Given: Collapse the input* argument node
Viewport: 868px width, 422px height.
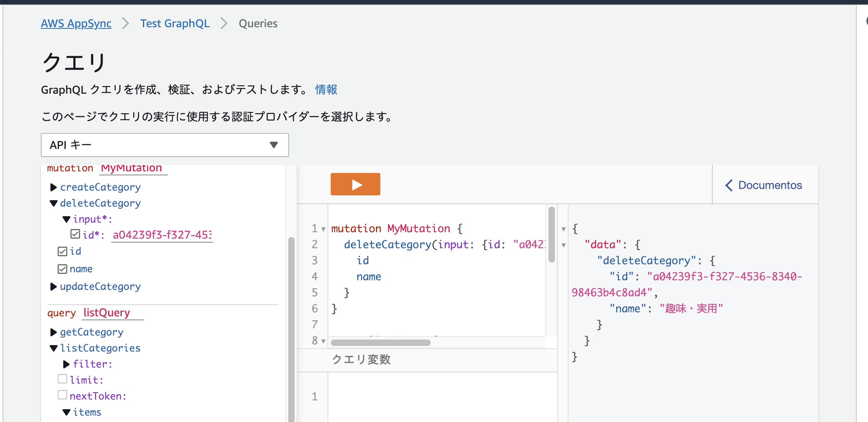Looking at the screenshot, I should click(66, 219).
